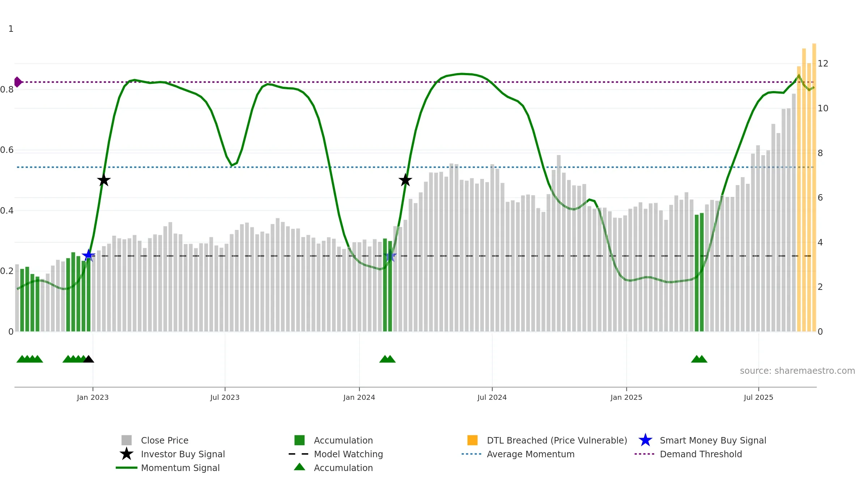Click black triangle marker near Jan 2023
This screenshot has width=868, height=488.
tap(89, 359)
